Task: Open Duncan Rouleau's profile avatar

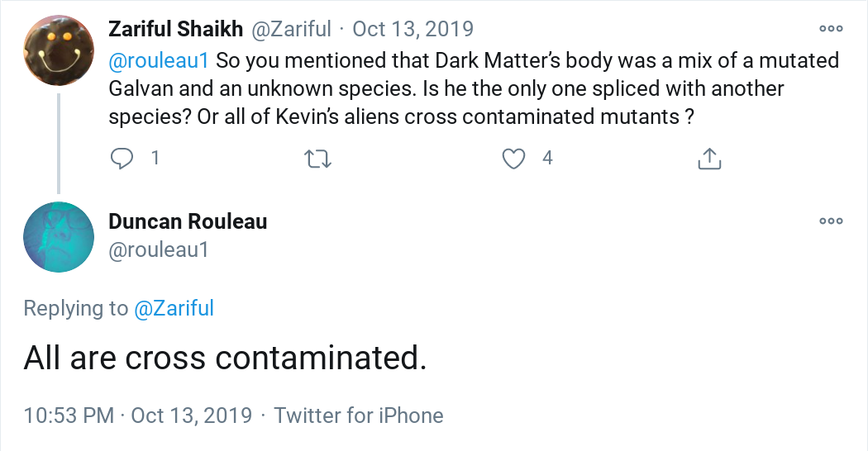Action: (58, 237)
